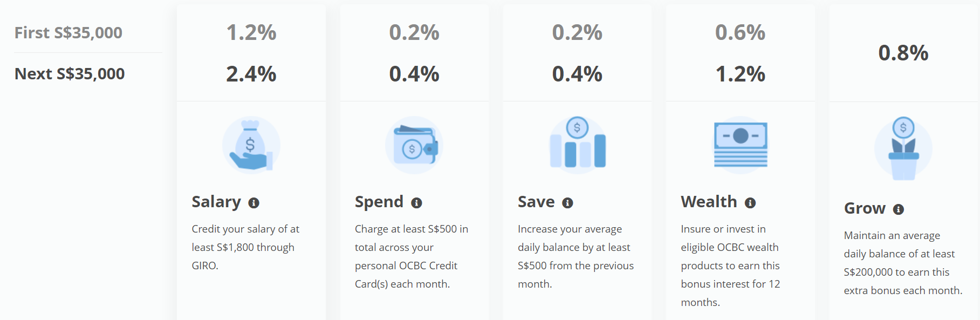Click the Spend description about S$500 charge

pos(412,256)
